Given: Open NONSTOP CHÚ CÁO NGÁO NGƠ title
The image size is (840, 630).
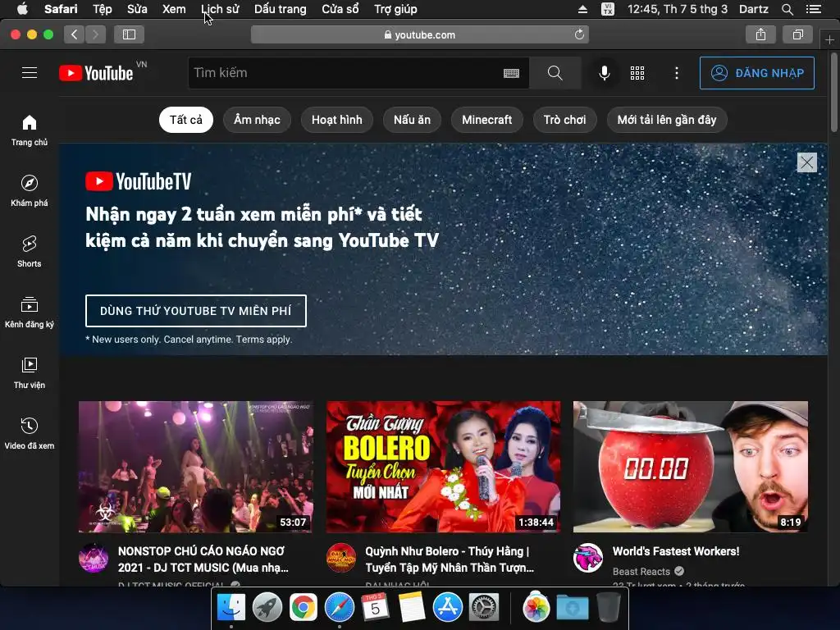Looking at the screenshot, I should [x=203, y=559].
